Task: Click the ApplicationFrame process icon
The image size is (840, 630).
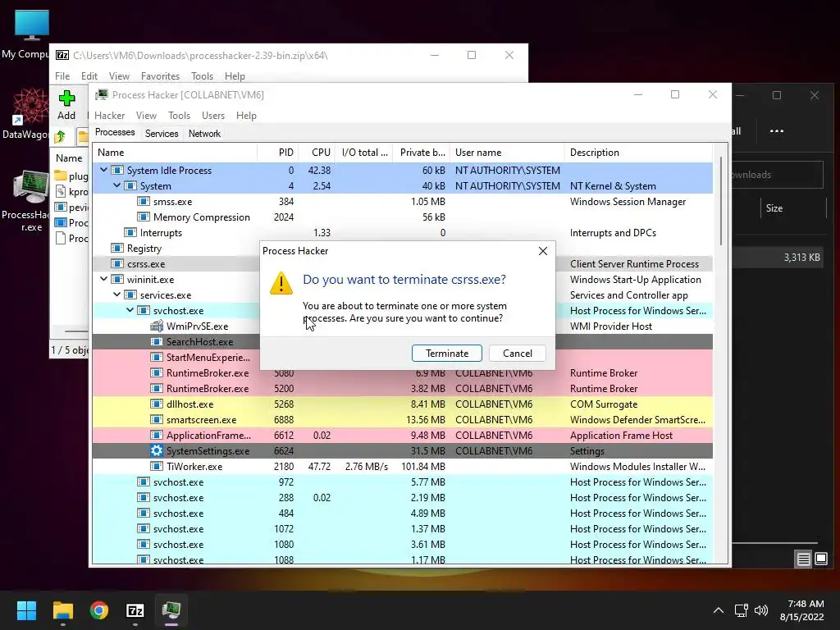Action: coord(157,435)
